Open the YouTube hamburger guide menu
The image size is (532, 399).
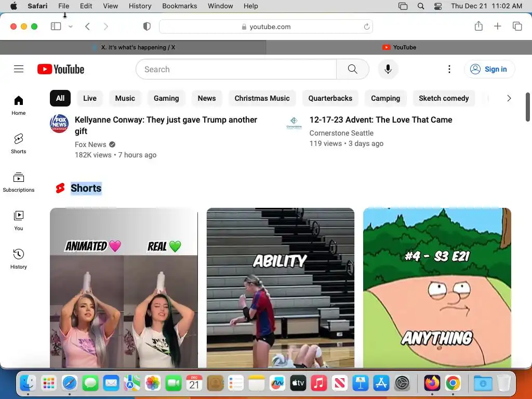(19, 69)
